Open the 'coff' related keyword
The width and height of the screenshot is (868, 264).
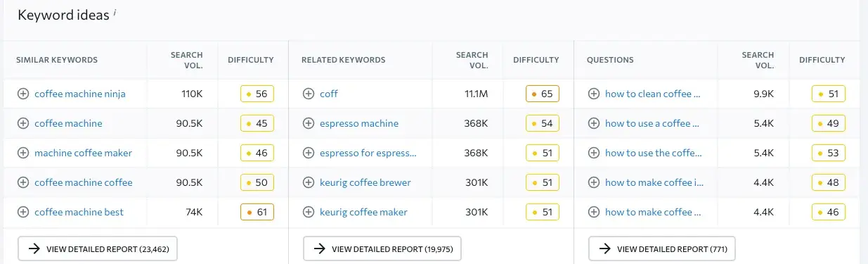click(x=329, y=94)
